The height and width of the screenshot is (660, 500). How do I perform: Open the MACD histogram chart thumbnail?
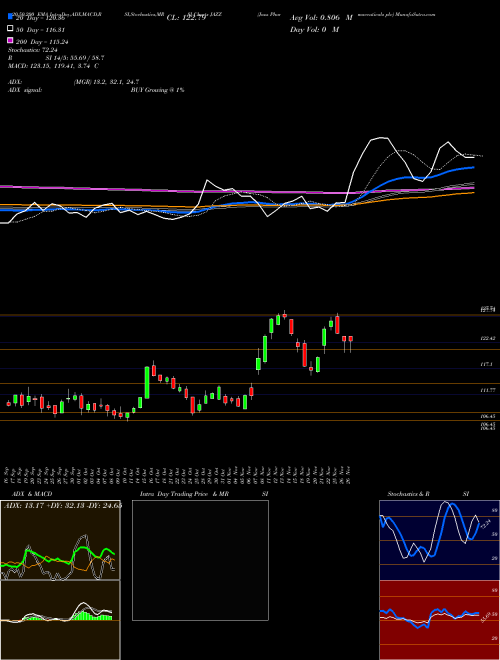(x=60, y=620)
